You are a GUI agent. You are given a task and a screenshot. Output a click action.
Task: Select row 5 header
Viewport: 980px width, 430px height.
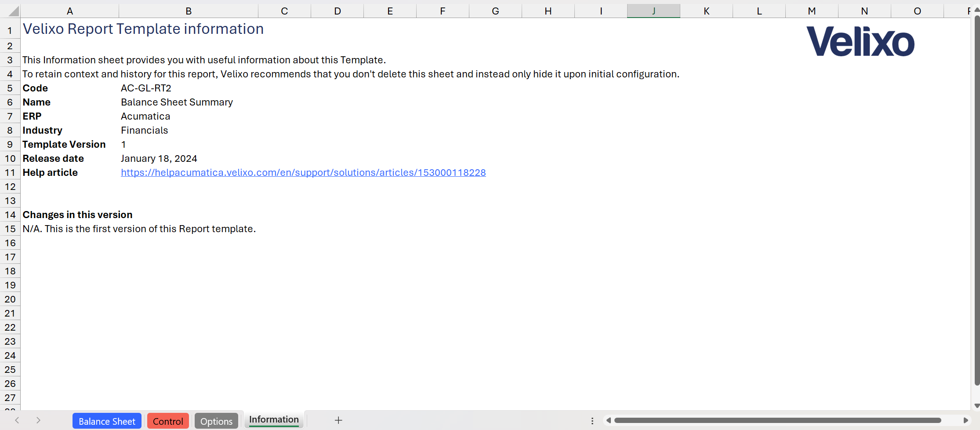[x=10, y=88]
